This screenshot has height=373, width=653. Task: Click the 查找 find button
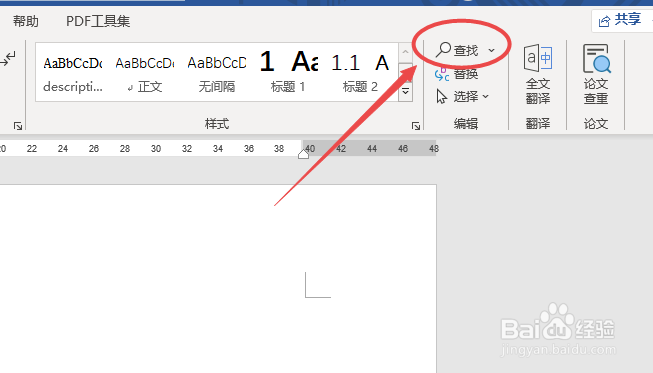(x=457, y=50)
